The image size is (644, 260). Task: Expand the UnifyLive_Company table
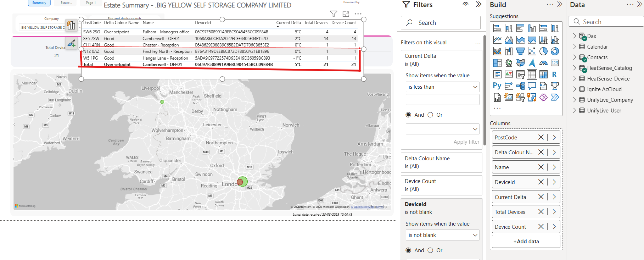(575, 100)
